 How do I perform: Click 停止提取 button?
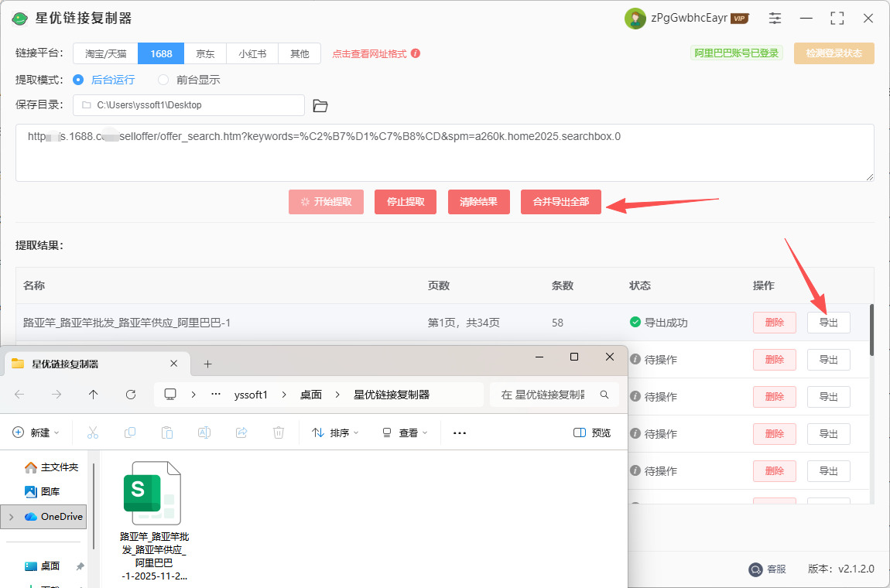(x=406, y=201)
